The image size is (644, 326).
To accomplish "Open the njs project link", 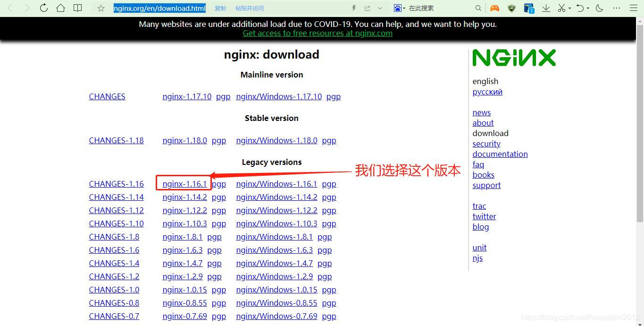I will (x=477, y=258).
